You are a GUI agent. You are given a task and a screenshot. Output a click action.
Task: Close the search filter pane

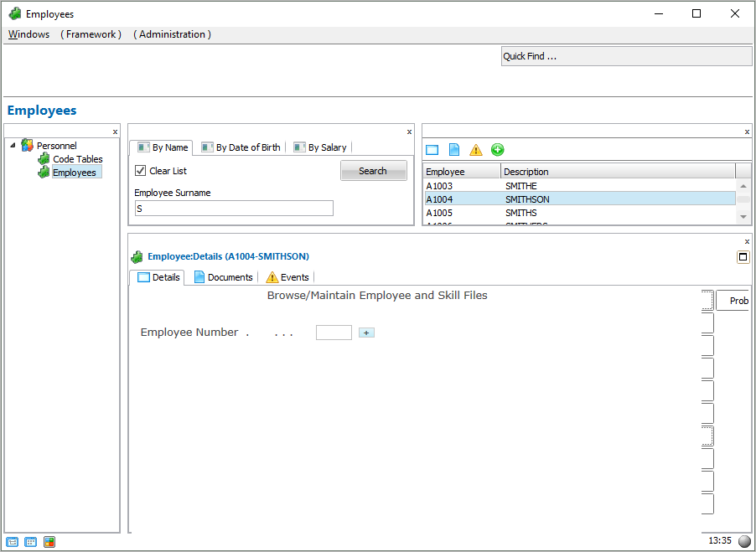409,132
